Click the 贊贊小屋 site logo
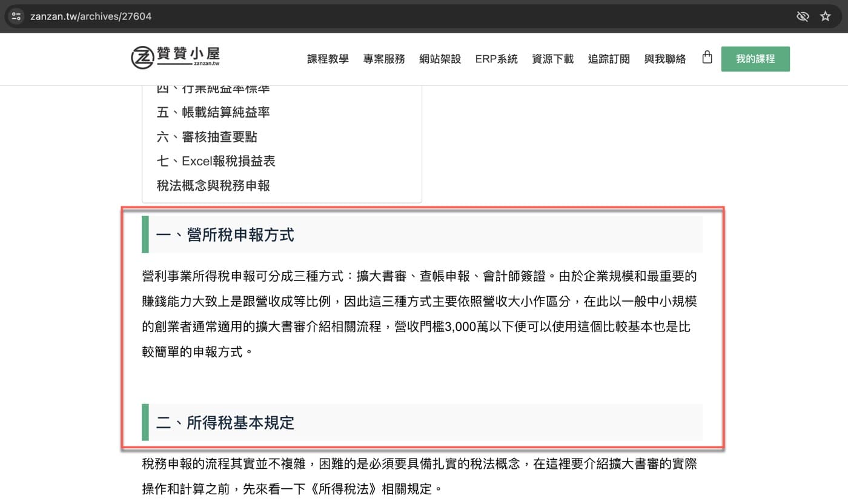 (x=175, y=57)
